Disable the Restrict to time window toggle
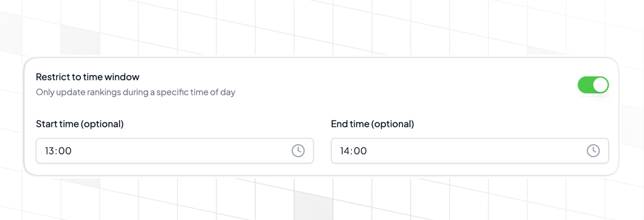The height and width of the screenshot is (220, 644). tap(593, 85)
